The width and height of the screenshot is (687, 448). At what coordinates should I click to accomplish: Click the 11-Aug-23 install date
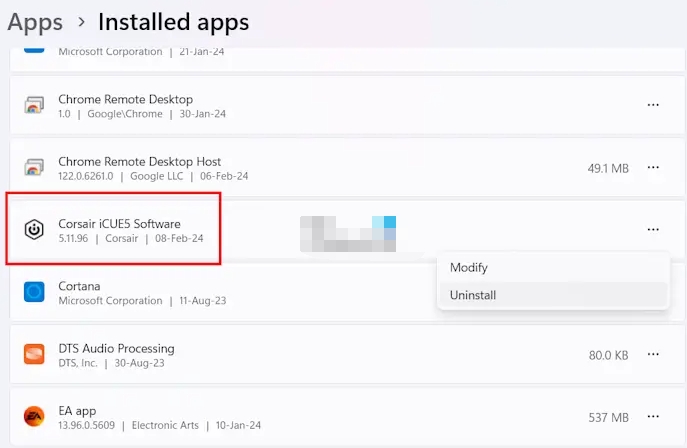203,301
